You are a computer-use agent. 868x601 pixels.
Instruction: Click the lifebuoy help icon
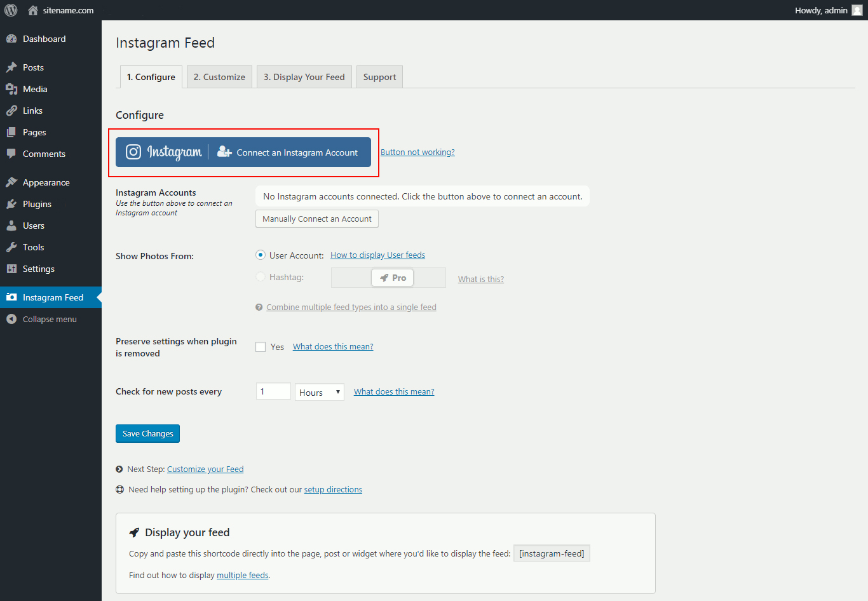(x=119, y=490)
